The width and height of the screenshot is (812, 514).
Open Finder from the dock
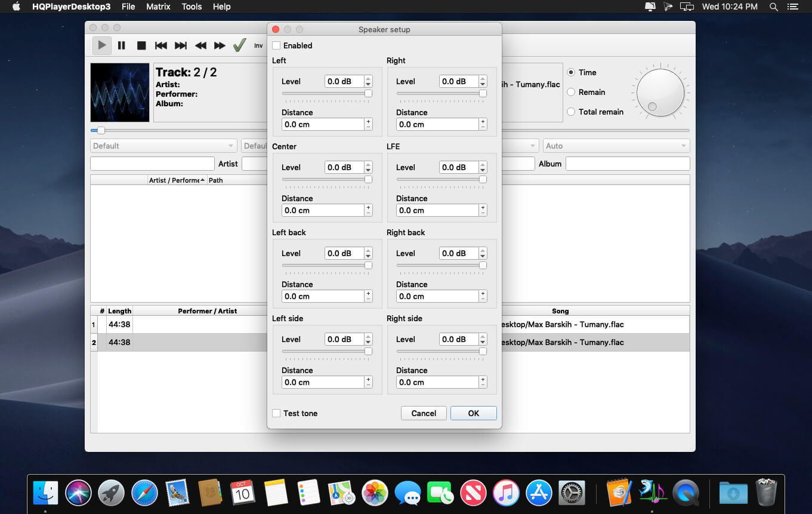point(46,493)
